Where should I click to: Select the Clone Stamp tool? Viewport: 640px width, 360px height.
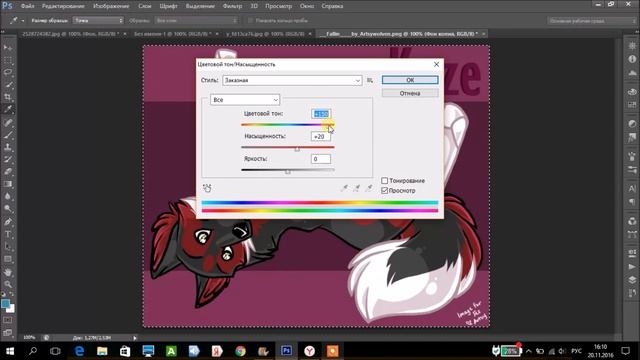8,147
